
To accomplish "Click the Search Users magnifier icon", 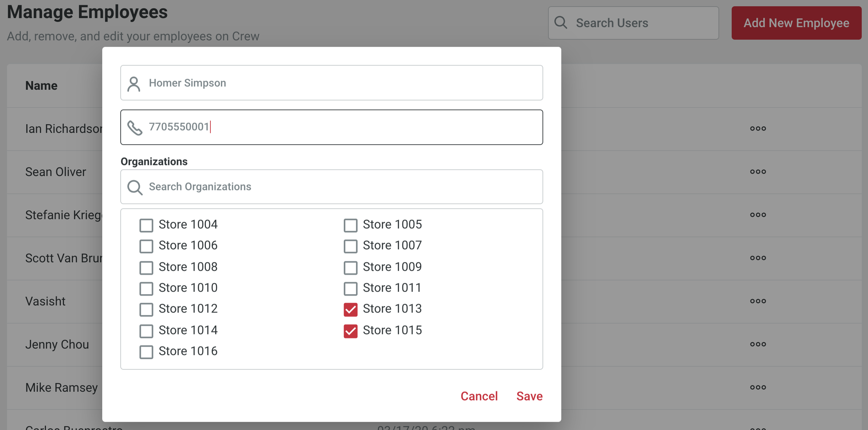I will (x=561, y=23).
